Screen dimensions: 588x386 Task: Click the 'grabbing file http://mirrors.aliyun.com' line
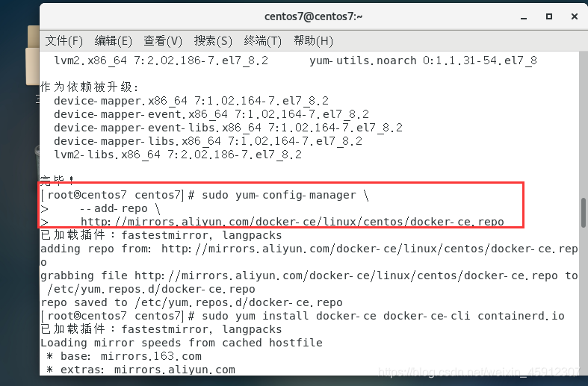click(x=309, y=276)
